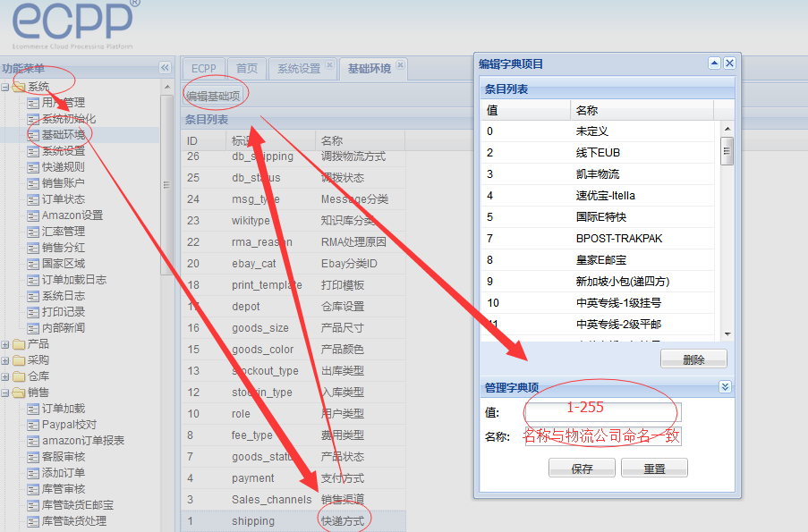Collapse the 编辑字典项目 dialog upward
The width and height of the screenshot is (808, 532).
pos(714,63)
